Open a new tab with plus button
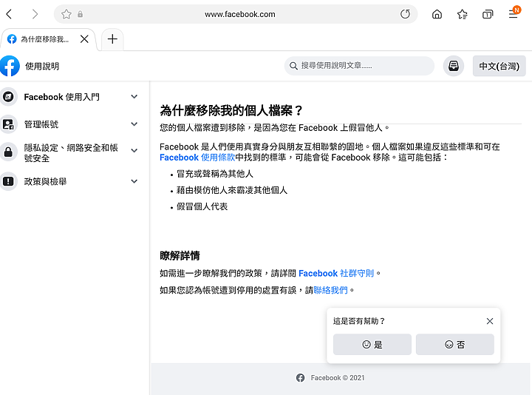This screenshot has width=532, height=395. click(112, 39)
